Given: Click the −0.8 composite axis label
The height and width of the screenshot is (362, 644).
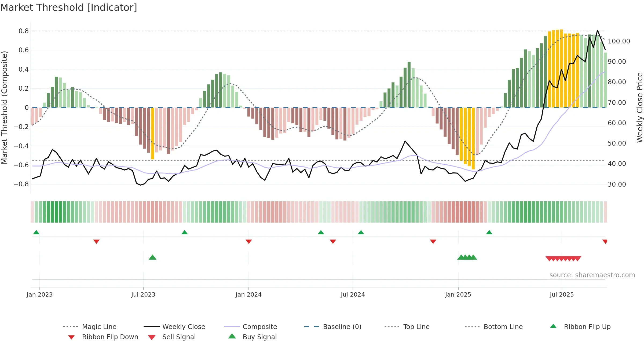Looking at the screenshot, I should [21, 184].
